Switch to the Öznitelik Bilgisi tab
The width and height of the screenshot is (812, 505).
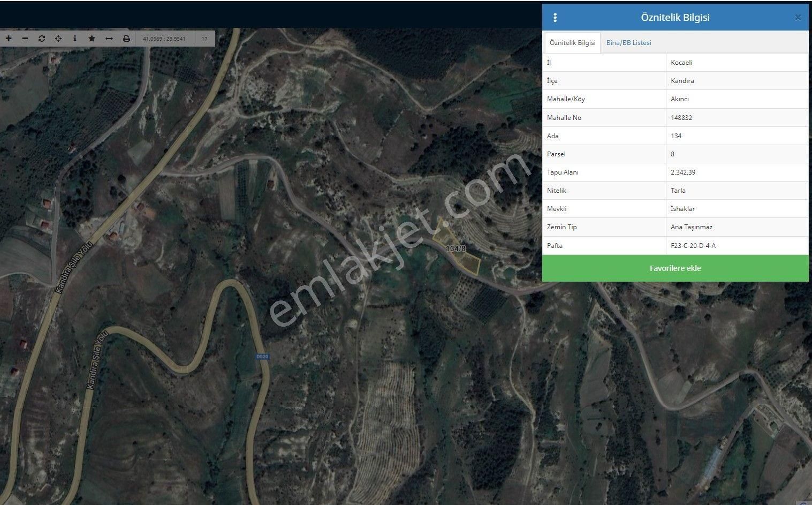click(572, 43)
